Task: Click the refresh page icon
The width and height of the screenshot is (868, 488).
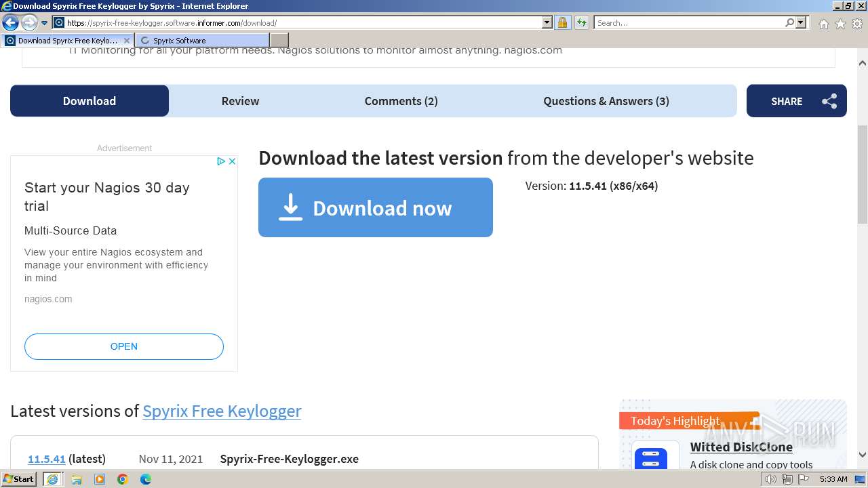Action: [581, 23]
